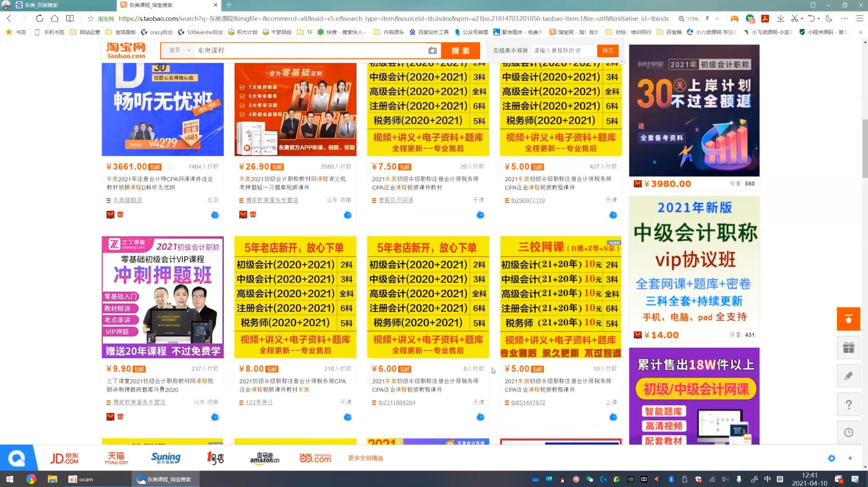Go to browser home page icon

tap(54, 18)
